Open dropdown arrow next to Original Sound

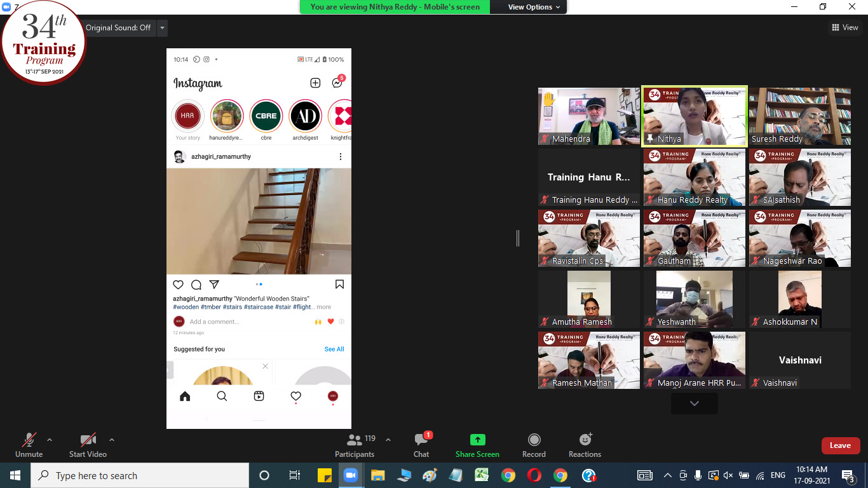click(163, 27)
